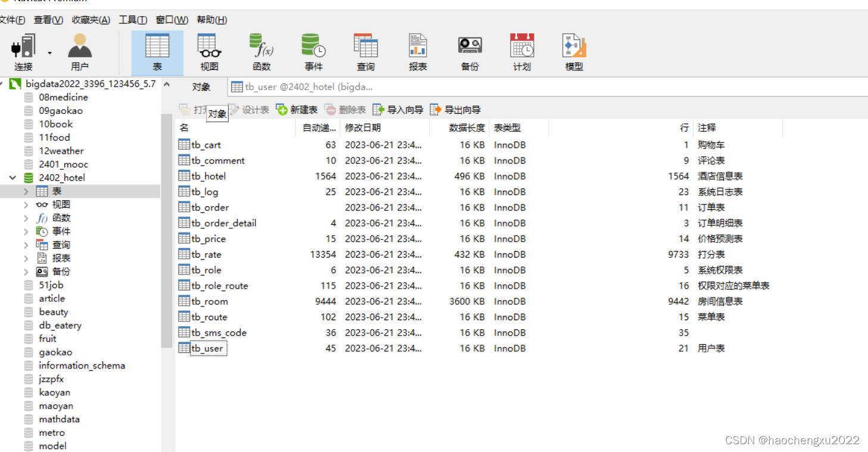Select the 51job database

(x=51, y=285)
